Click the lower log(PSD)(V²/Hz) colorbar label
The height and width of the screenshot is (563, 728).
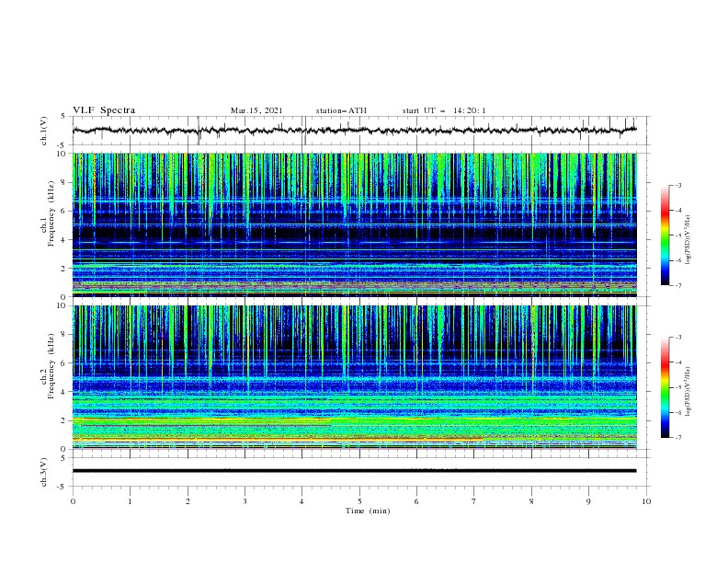coord(688,391)
